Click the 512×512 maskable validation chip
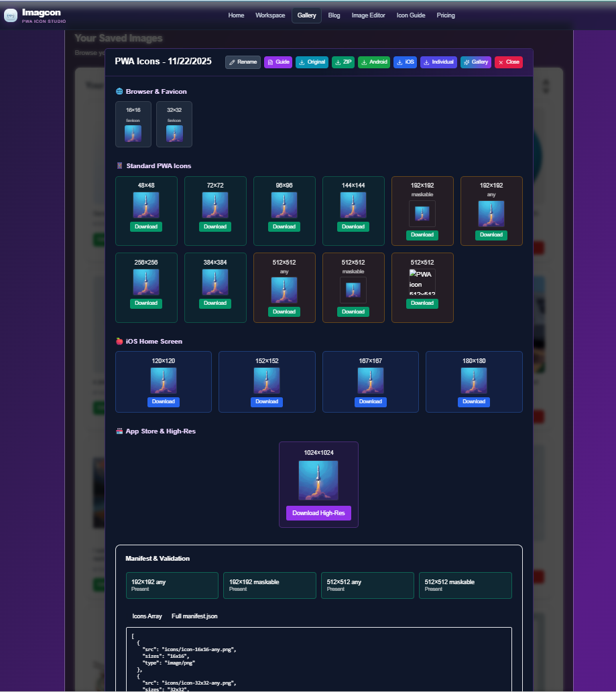The image size is (616, 692). (465, 585)
